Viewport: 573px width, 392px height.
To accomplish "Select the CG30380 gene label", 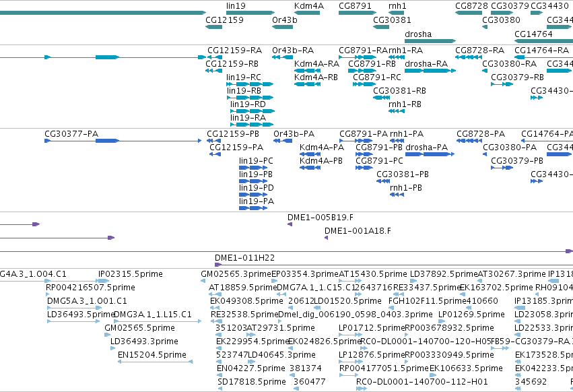I will tap(501, 20).
